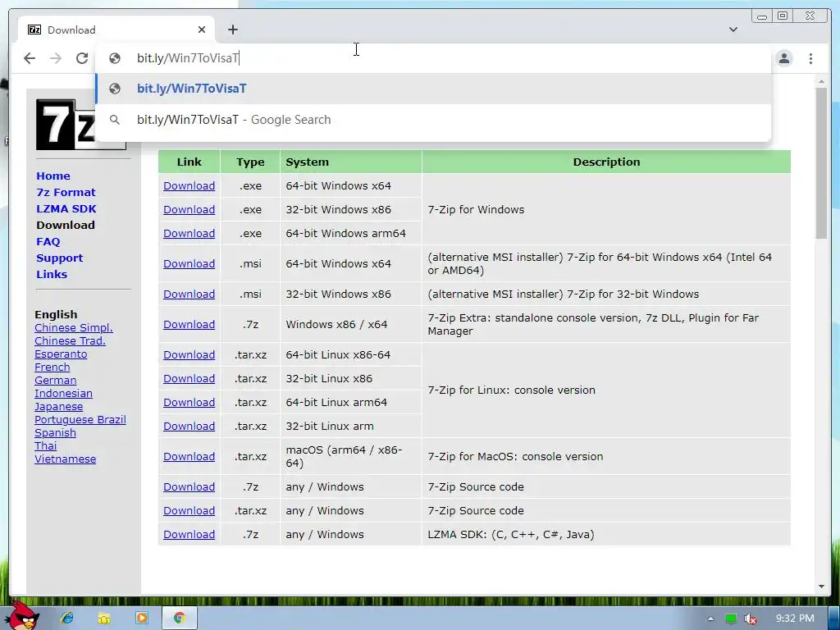Click the browser forward arrow
The width and height of the screenshot is (840, 630).
[56, 58]
